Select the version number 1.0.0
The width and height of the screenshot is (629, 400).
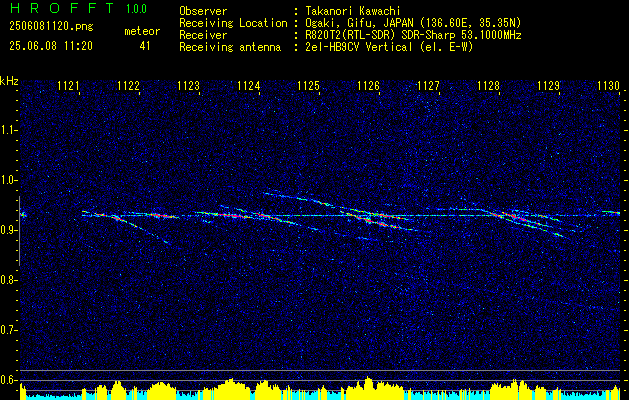click(x=136, y=9)
